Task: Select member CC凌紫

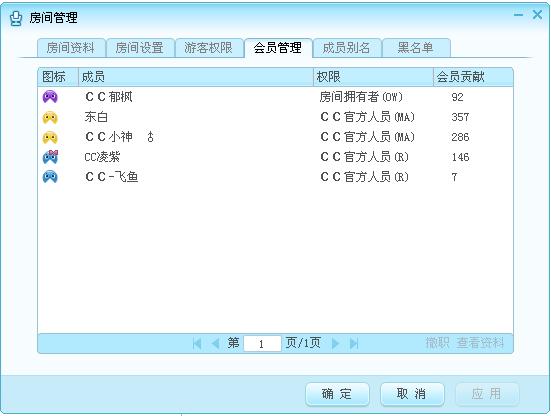Action: (x=102, y=157)
